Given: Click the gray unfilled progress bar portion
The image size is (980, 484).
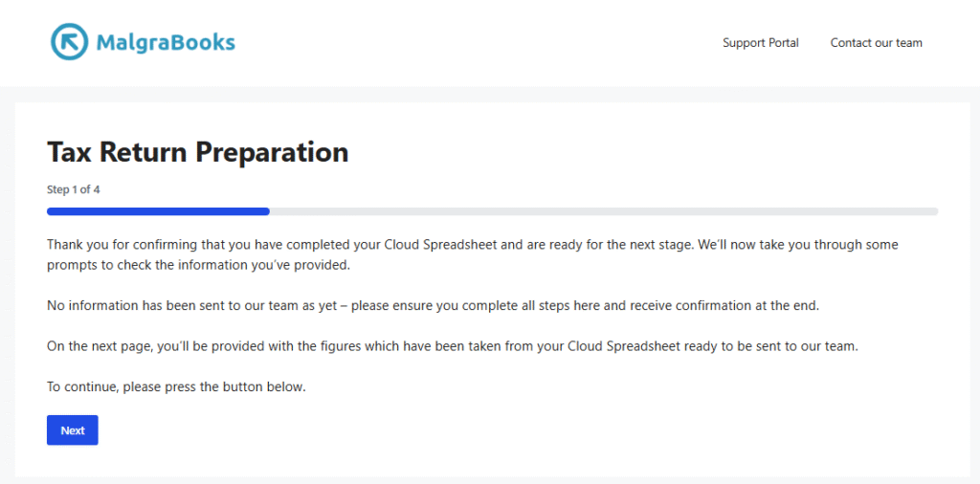Looking at the screenshot, I should coord(603,211).
